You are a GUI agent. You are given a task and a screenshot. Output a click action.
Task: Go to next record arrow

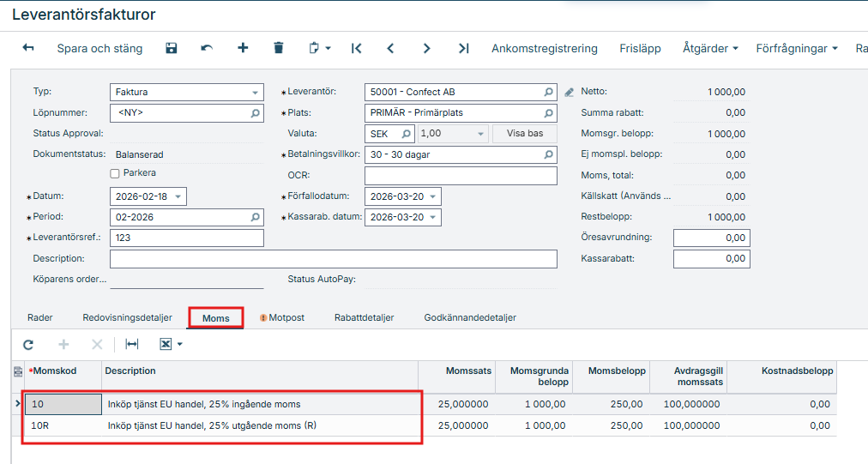pyautogui.click(x=426, y=48)
